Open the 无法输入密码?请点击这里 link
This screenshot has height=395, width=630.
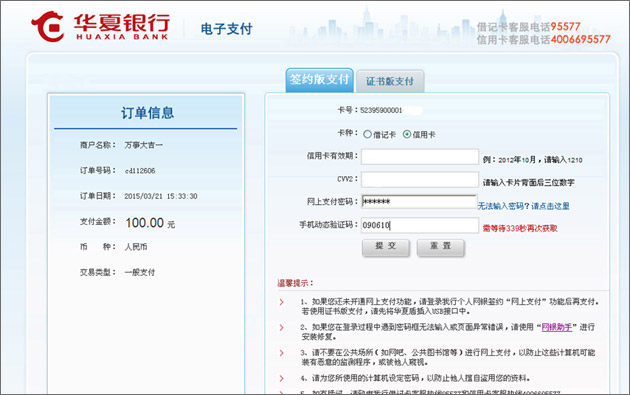click(x=524, y=206)
